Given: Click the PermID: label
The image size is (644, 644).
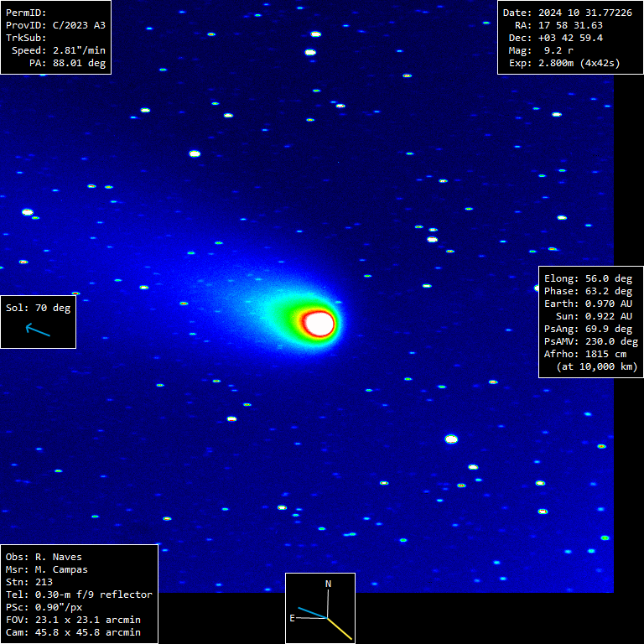Looking at the screenshot, I should [x=26, y=13].
